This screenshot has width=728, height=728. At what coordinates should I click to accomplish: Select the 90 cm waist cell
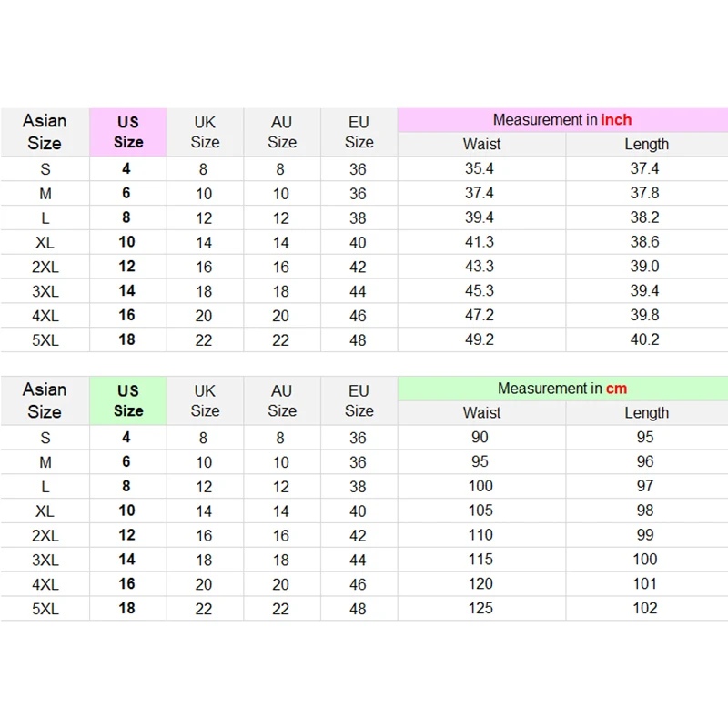coord(480,437)
